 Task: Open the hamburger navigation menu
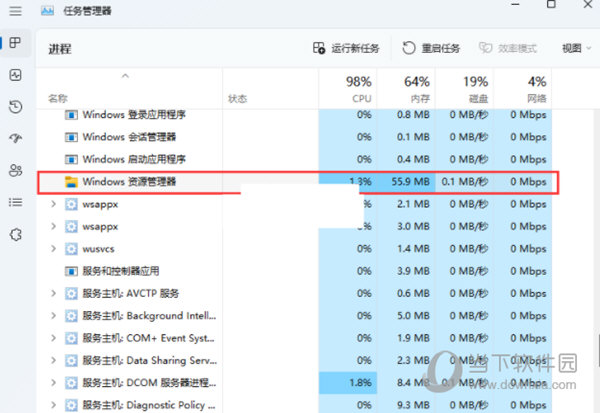coord(15,11)
